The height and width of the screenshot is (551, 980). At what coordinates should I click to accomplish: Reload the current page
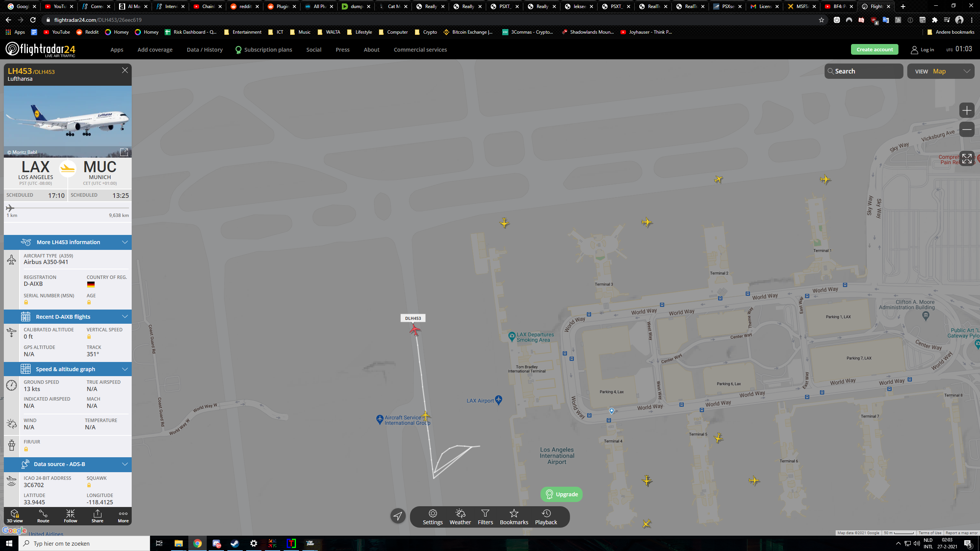[33, 20]
